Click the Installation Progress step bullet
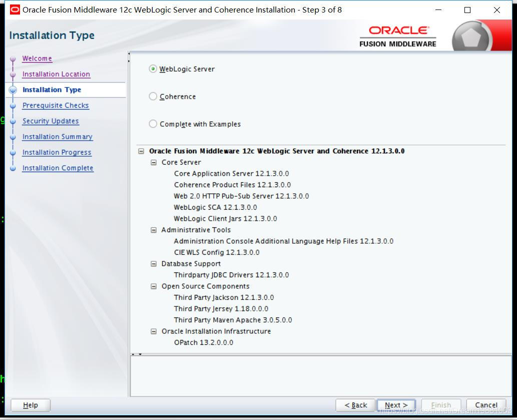517x420 pixels. tap(13, 153)
